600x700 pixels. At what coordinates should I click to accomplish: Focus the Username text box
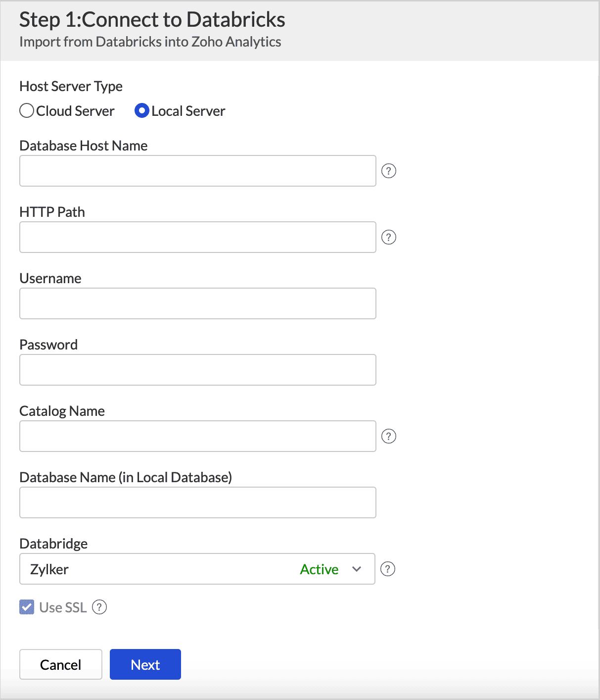tap(198, 303)
